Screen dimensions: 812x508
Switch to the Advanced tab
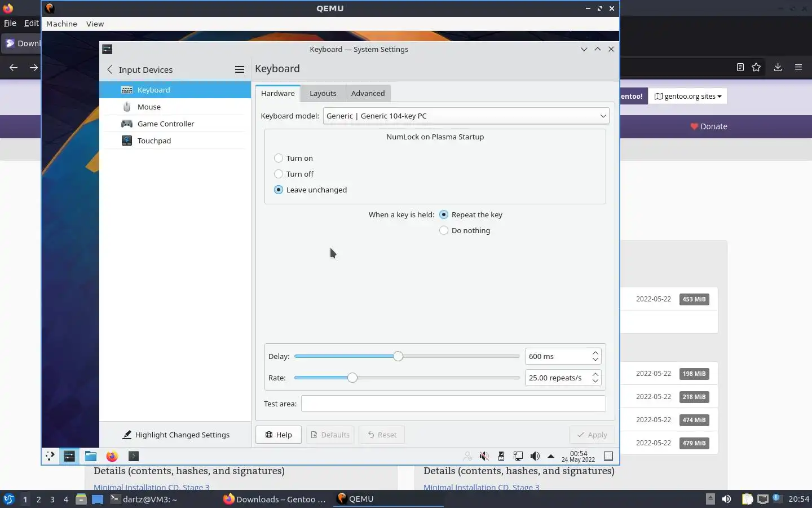tap(368, 93)
